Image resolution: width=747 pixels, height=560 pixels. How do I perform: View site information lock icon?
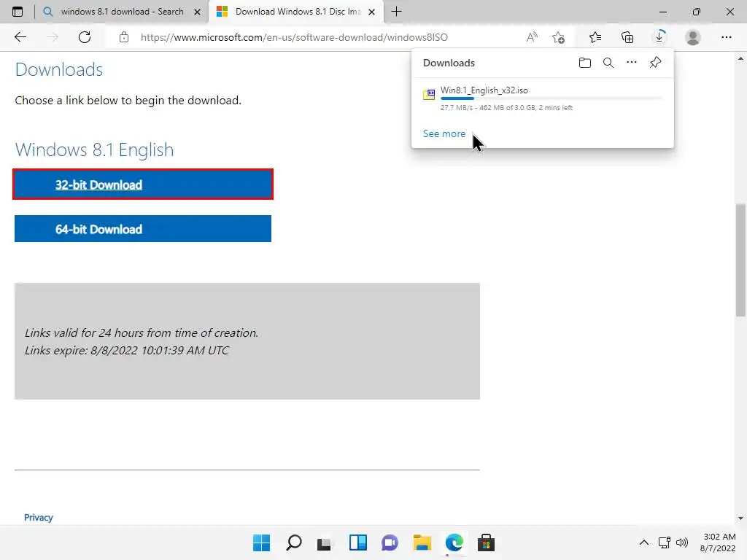point(124,37)
